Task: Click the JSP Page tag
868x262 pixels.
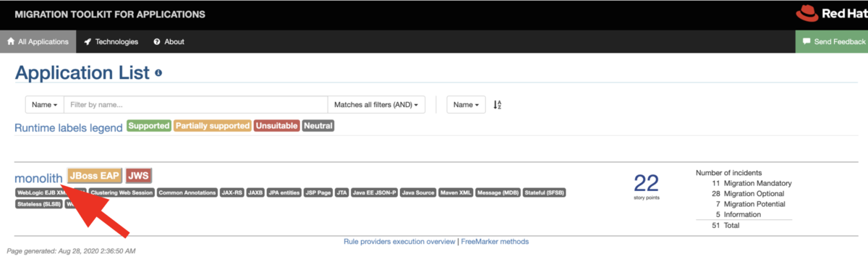Action: [318, 193]
